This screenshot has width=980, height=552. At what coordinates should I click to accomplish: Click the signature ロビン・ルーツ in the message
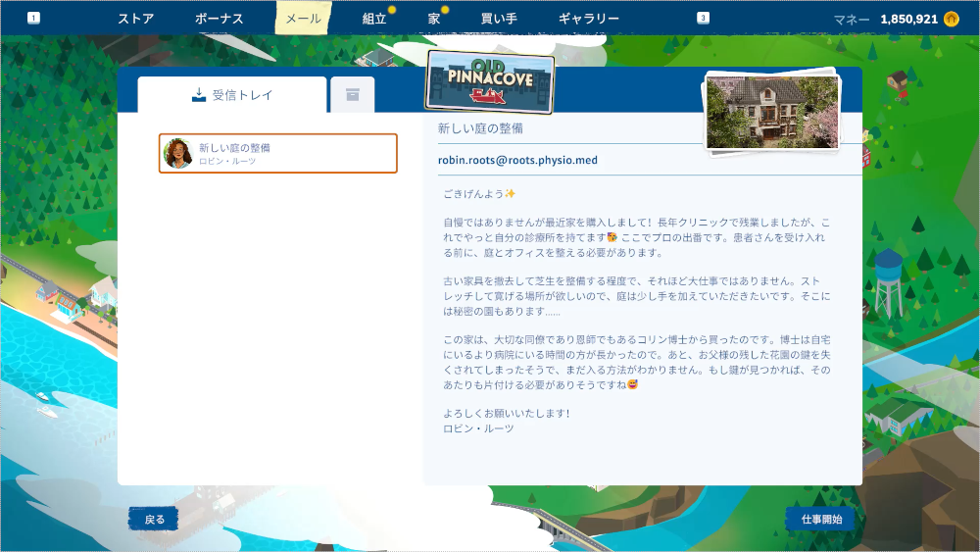pos(478,428)
